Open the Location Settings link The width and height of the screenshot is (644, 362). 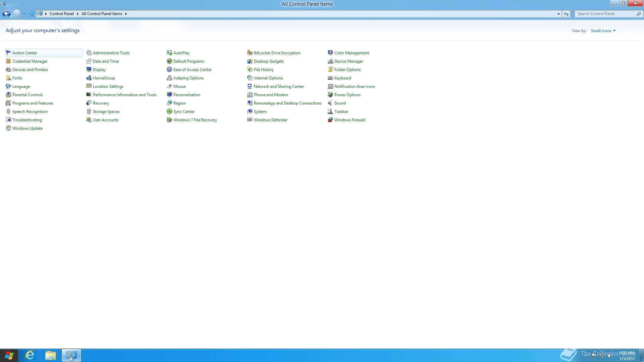[x=108, y=86]
